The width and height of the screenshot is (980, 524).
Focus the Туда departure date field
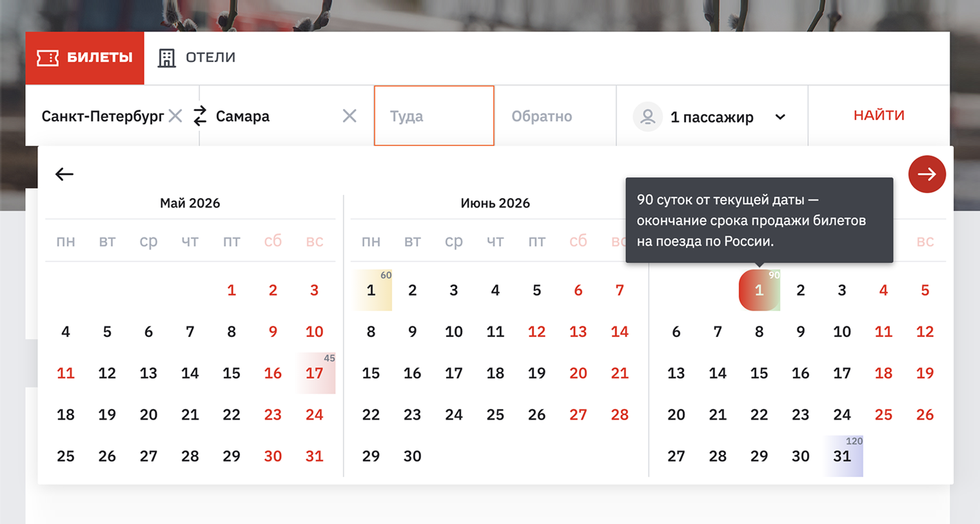434,116
